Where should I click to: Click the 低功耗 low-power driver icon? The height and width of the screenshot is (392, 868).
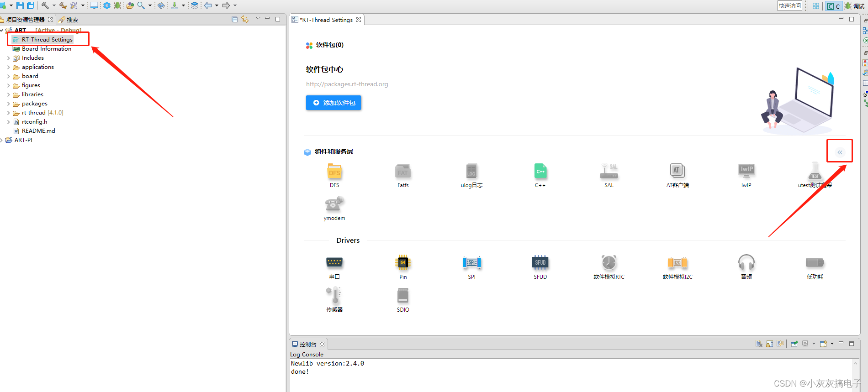tap(815, 263)
